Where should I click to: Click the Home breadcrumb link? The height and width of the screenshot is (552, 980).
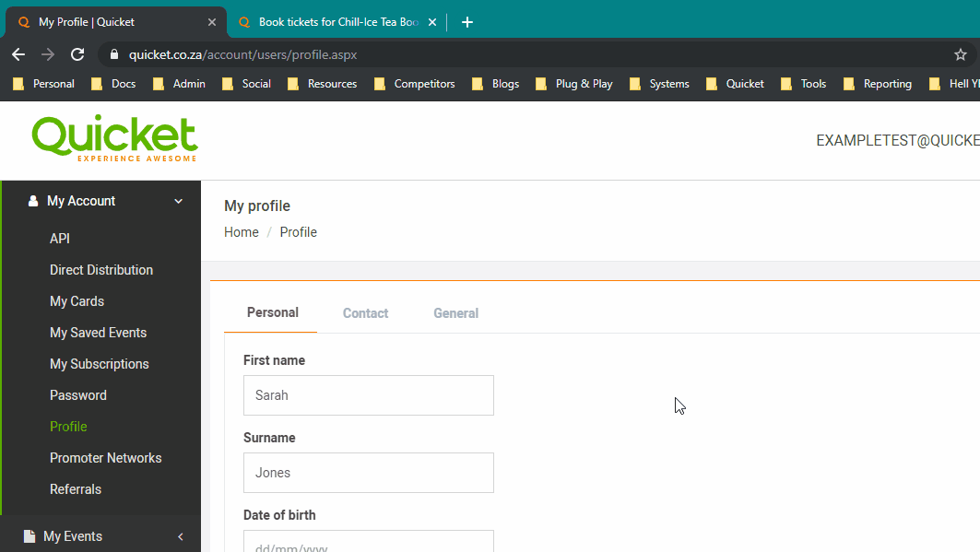242,232
